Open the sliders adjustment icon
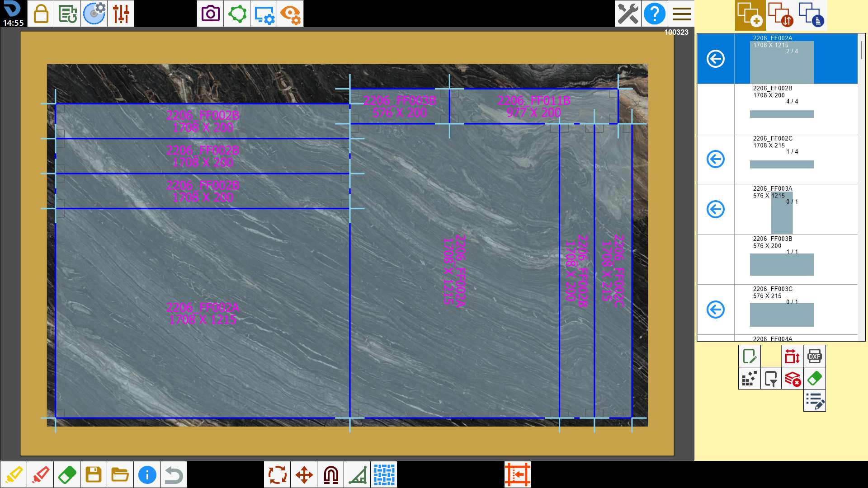Viewport: 868px width, 488px height. (121, 14)
